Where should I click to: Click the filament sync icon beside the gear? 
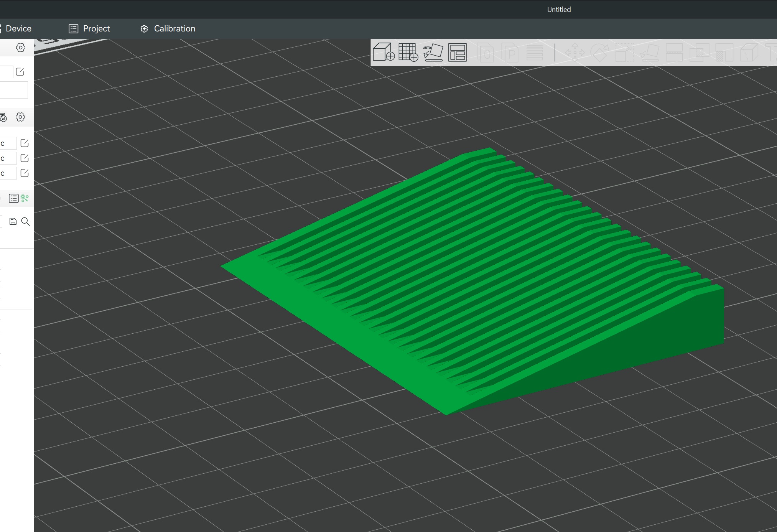[3, 117]
